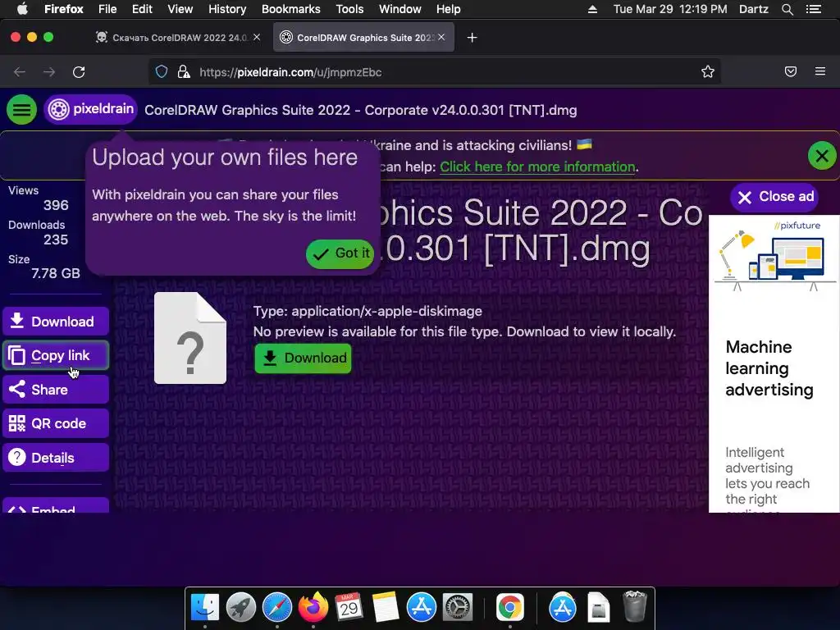The image size is (840, 630).
Task: Click the tracking protection shield icon
Action: point(162,72)
